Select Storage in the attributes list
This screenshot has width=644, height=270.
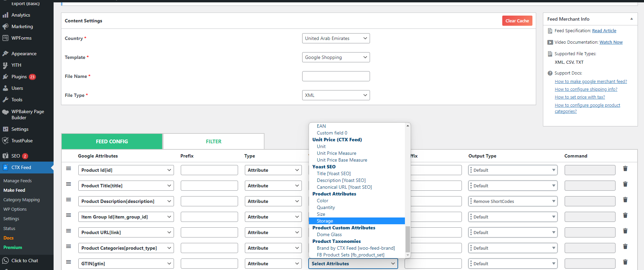[357, 221]
